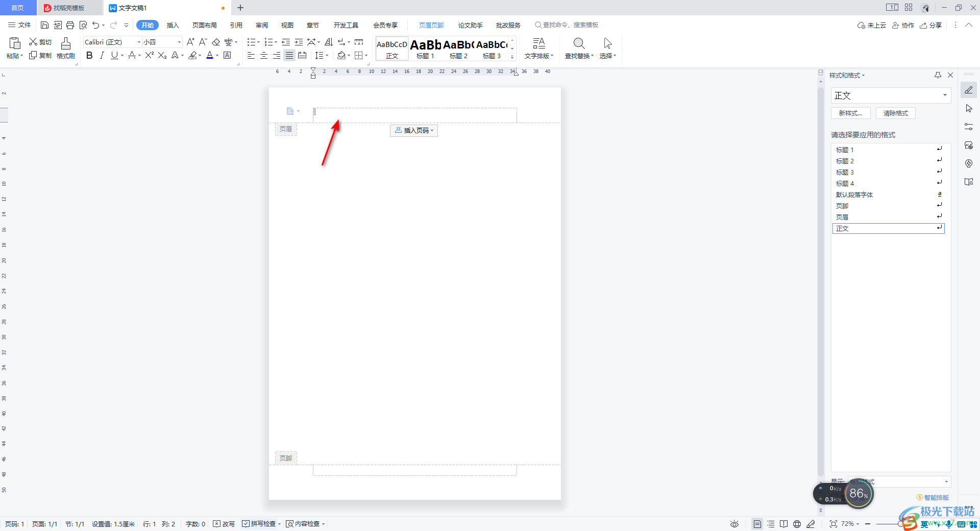The height and width of the screenshot is (531, 980).
Task: Click the 分享 share button
Action: 931,25
